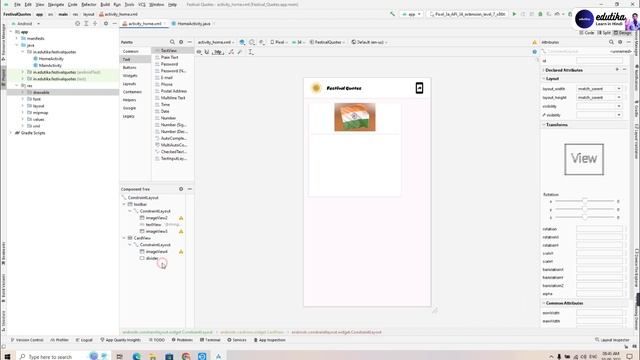
Task: Search the Palette with the magnifier icon
Action: 172,42
